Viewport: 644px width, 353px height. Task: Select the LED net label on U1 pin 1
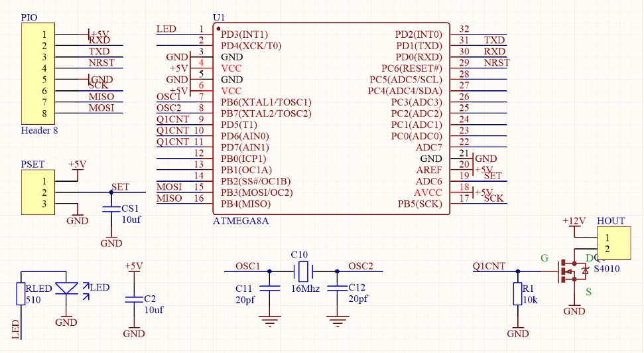pos(166,29)
